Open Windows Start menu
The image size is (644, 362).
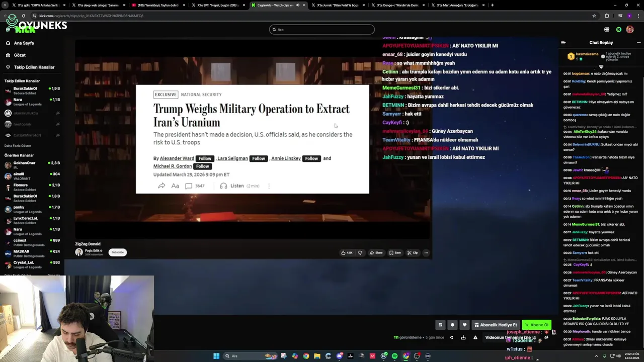point(216,356)
